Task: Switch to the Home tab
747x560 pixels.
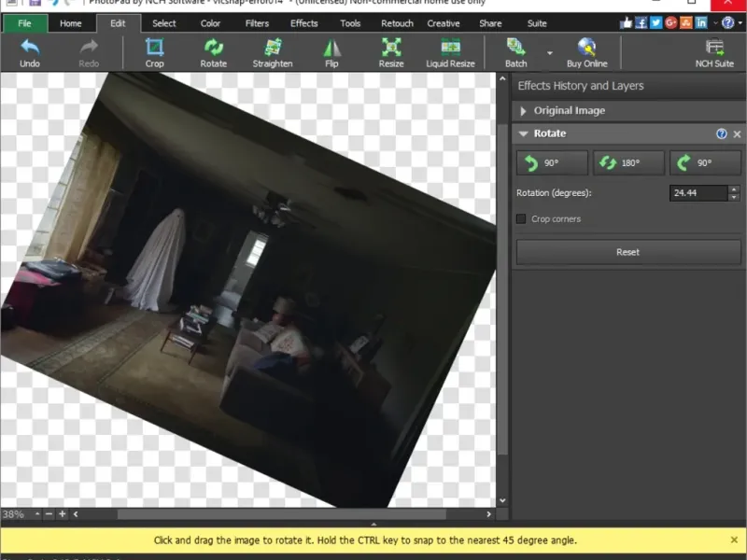Action: (x=71, y=23)
